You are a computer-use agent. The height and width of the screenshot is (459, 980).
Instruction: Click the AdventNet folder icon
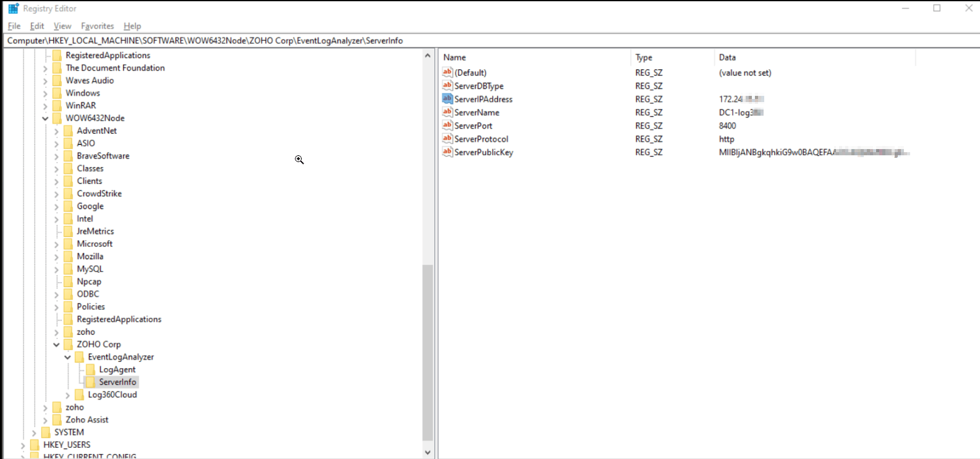[x=69, y=131]
